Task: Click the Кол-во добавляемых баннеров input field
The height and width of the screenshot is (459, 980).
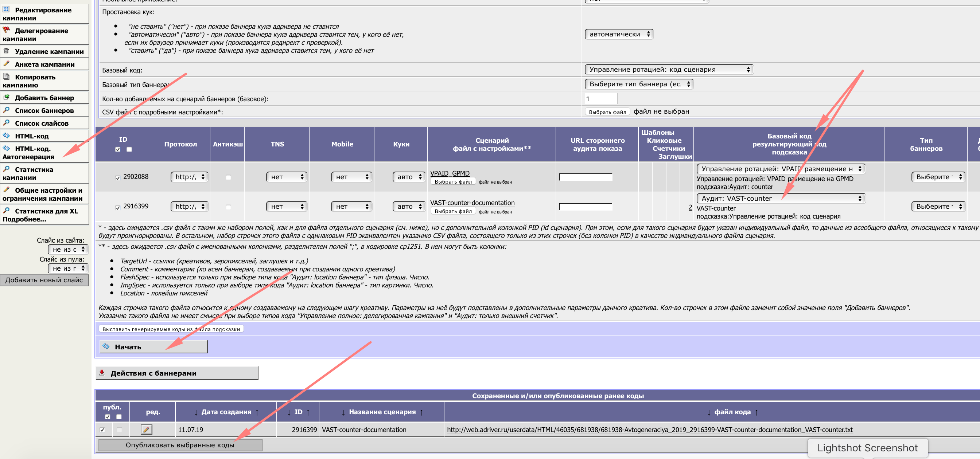Action: (x=601, y=99)
